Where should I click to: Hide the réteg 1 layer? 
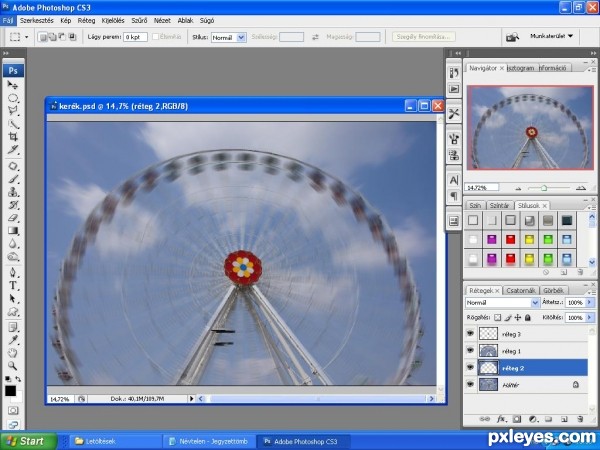pos(470,351)
